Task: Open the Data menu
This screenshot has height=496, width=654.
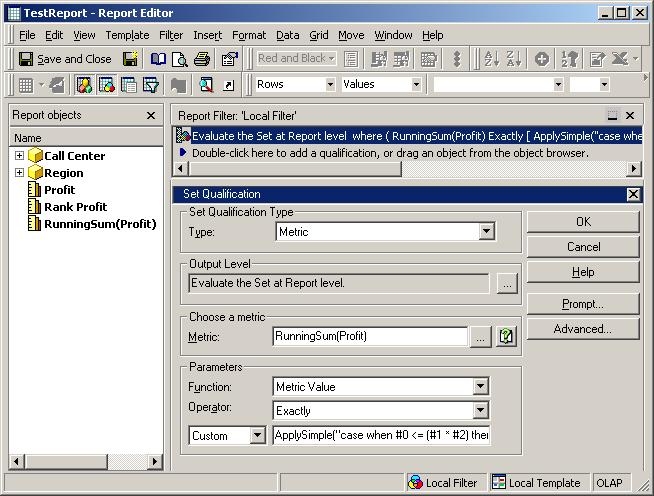Action: [287, 35]
